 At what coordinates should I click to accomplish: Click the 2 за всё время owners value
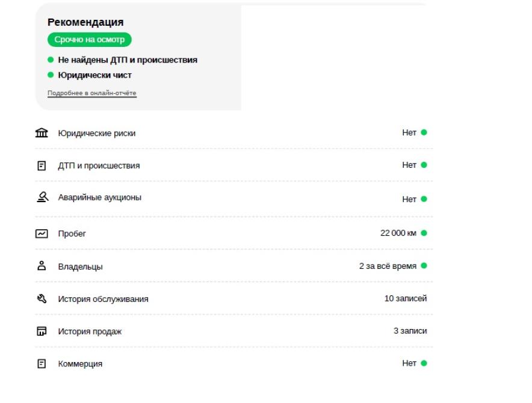[388, 266]
